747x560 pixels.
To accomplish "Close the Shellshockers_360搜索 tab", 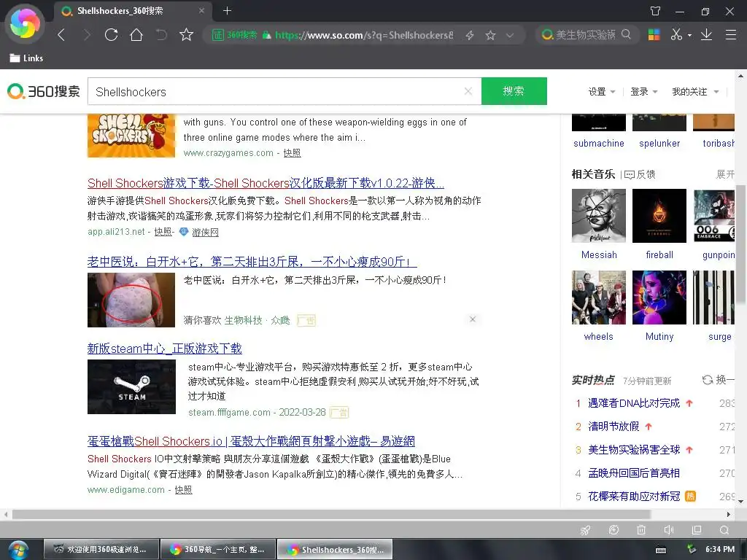I will pos(201,10).
